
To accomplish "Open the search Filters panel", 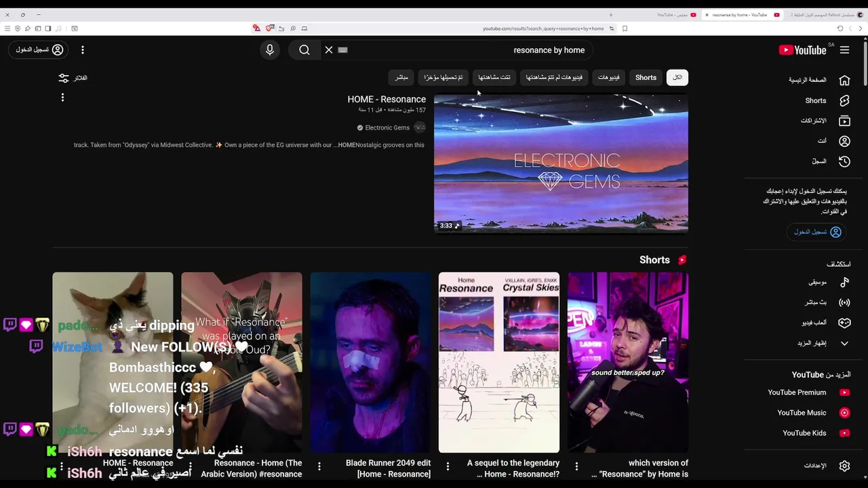I will click(x=73, y=78).
